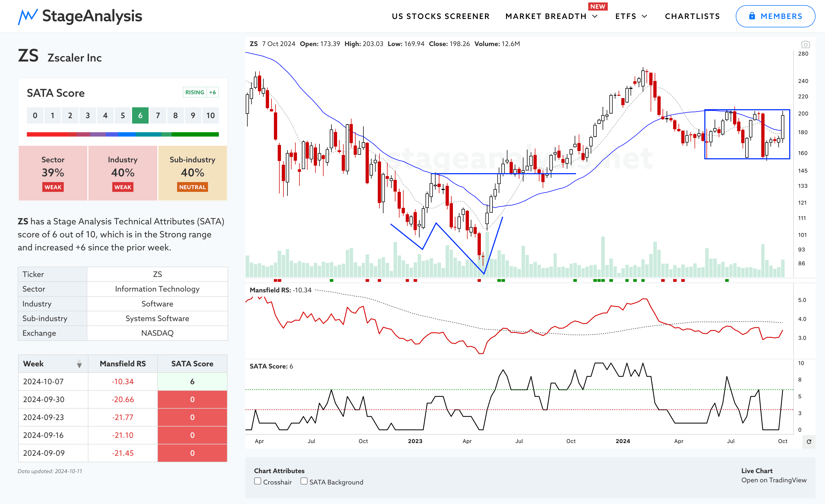The width and height of the screenshot is (825, 504).
Task: Click the Systems Software sub-industry value
Action: click(x=157, y=318)
